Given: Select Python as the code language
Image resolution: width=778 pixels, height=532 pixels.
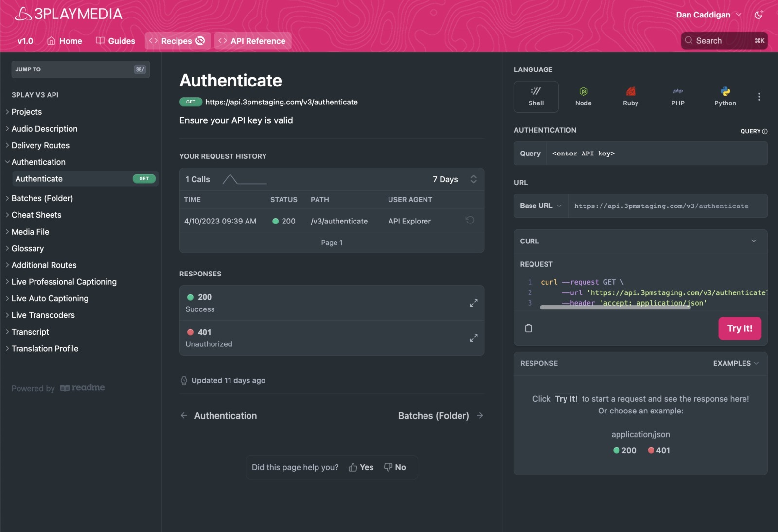Looking at the screenshot, I should click(x=725, y=96).
